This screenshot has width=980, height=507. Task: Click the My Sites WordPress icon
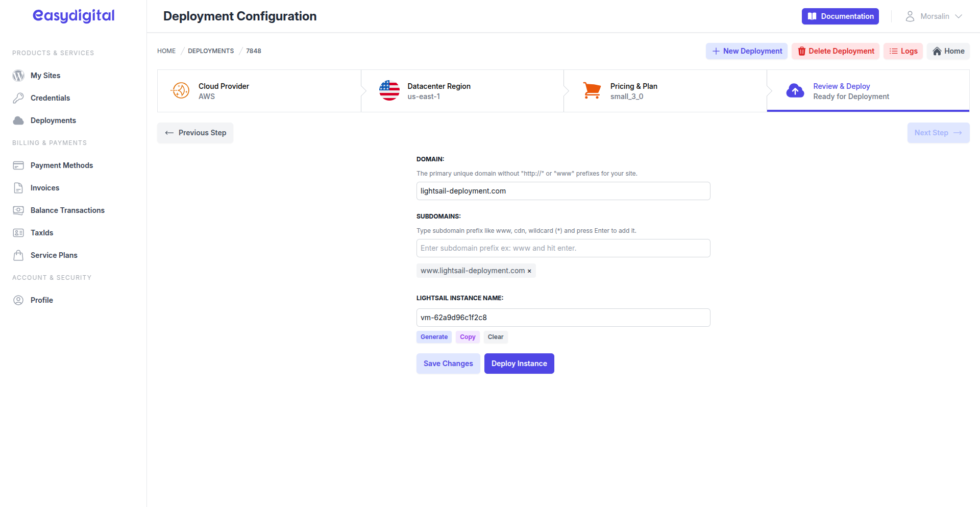(x=18, y=75)
